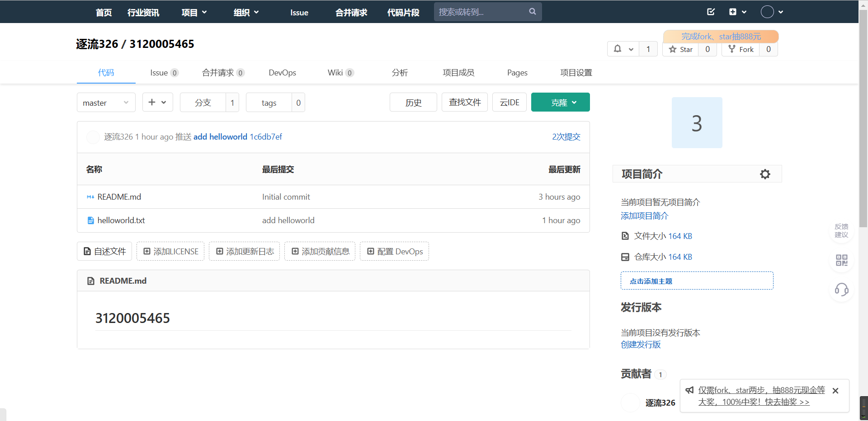Screen dimensions: 868x421
Task: Go to 首页 in navbar
Action: 104,12
